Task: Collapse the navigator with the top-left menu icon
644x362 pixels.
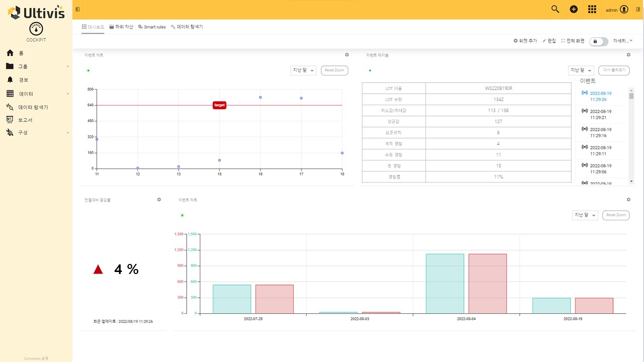Action: point(77,9)
